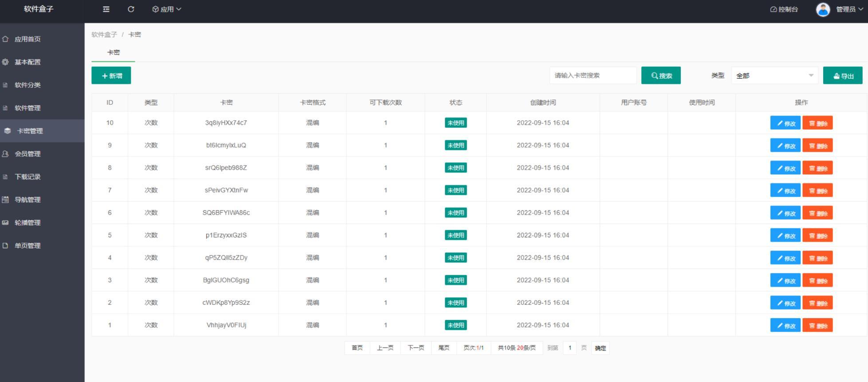
Task: Open 基本配置 settings in sidebar
Action: pos(27,62)
